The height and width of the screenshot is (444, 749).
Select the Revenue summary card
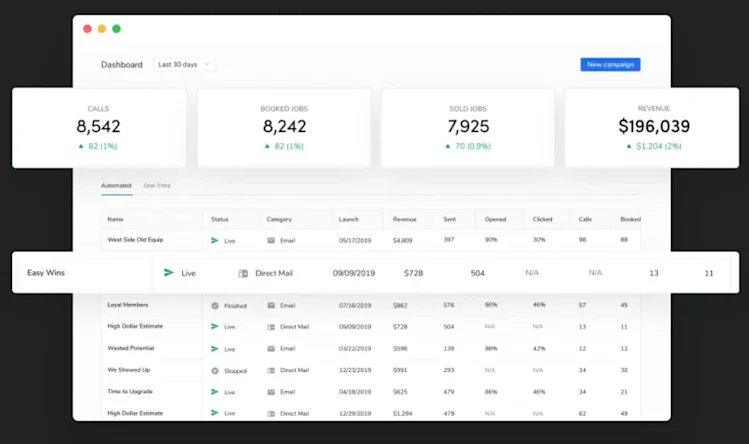coord(652,128)
